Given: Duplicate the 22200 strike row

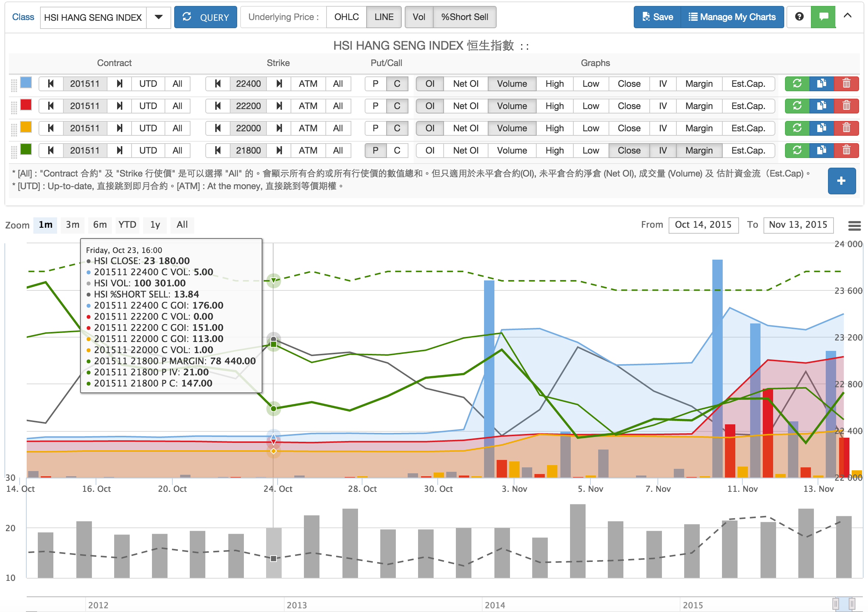Looking at the screenshot, I should pos(822,106).
